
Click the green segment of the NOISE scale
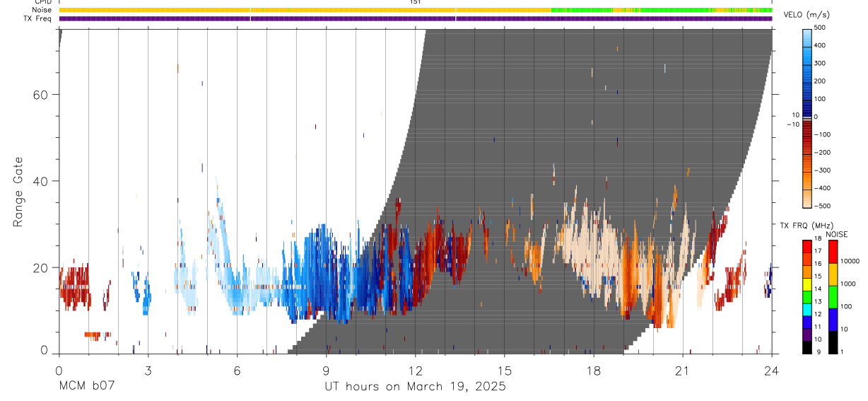point(833,296)
